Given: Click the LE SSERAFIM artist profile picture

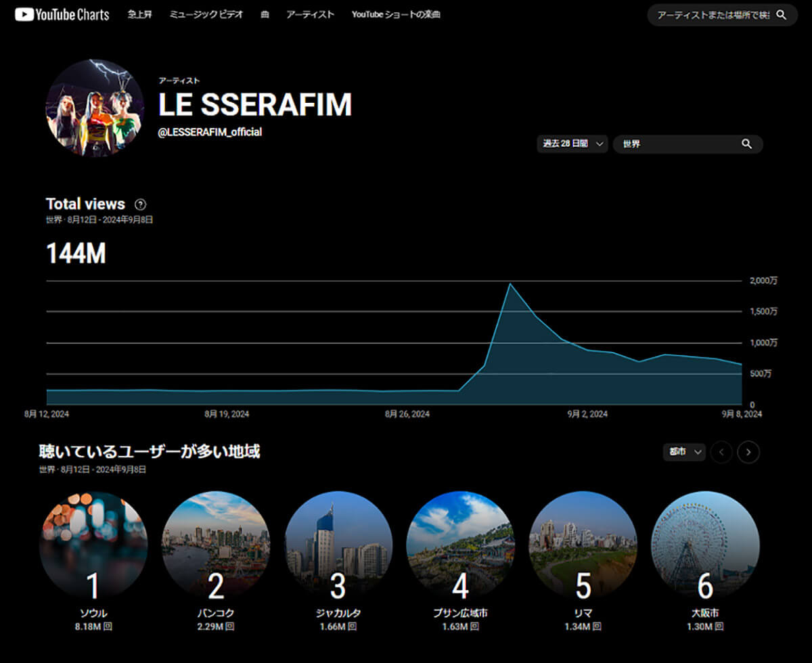Looking at the screenshot, I should click(x=95, y=108).
